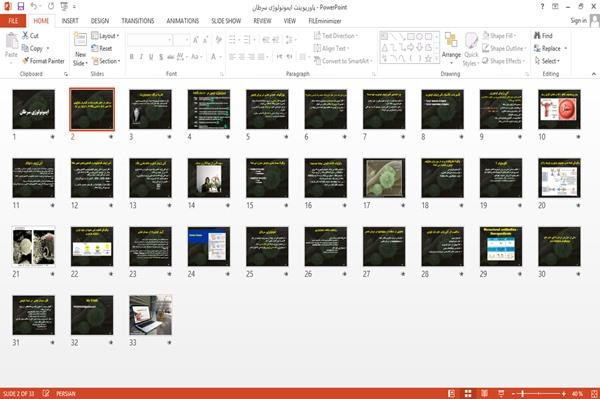Toggle Bold formatting

[131, 57]
